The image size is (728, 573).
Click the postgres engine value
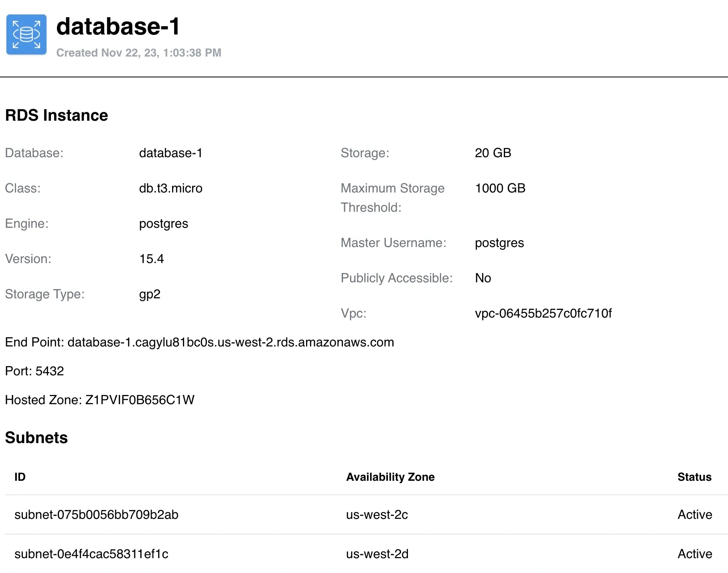click(x=163, y=223)
